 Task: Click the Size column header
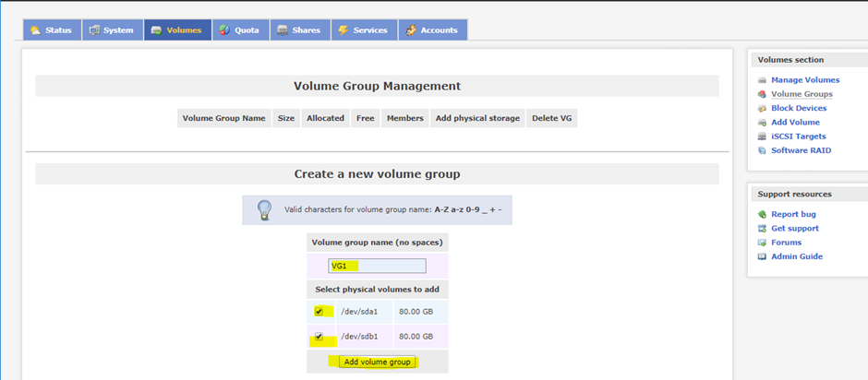pos(286,118)
